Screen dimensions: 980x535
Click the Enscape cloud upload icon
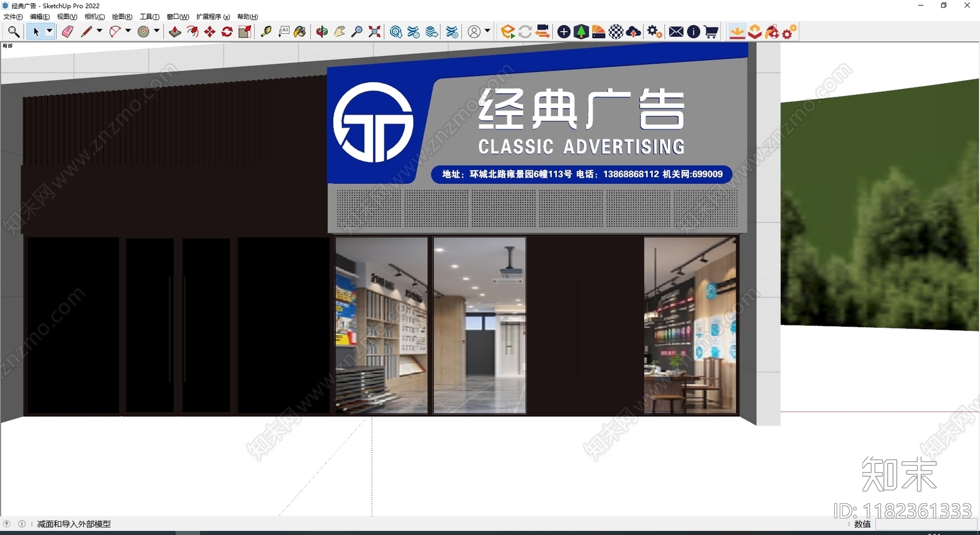pos(634,31)
